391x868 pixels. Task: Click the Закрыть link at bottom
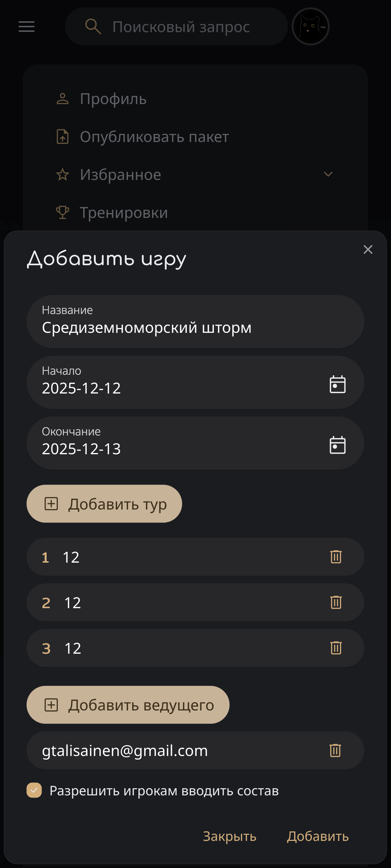(229, 836)
